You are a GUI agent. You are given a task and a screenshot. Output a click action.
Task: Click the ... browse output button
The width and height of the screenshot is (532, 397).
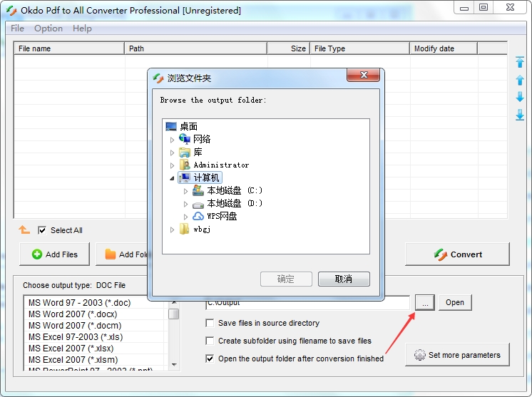(x=425, y=302)
